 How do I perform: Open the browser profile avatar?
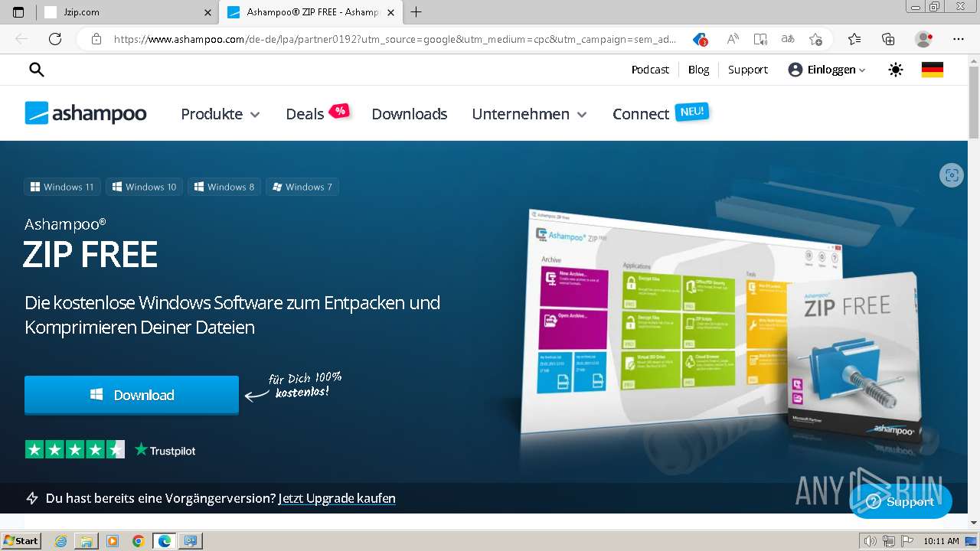[x=924, y=39]
